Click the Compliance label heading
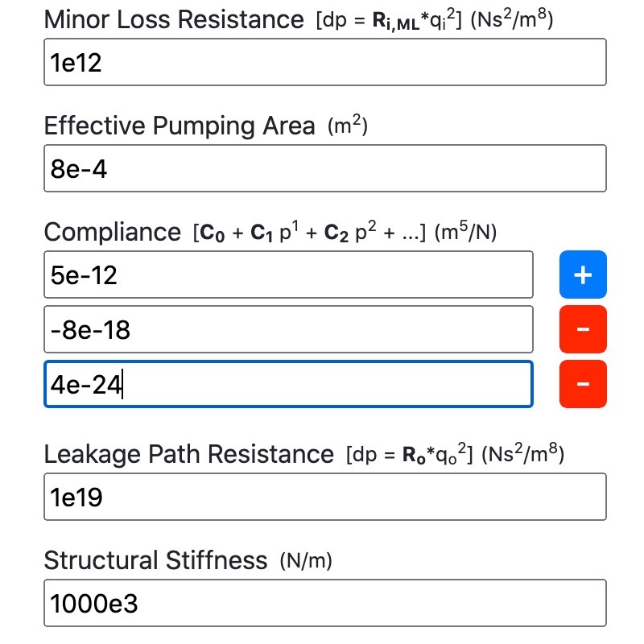Image resolution: width=644 pixels, height=644 pixels. (113, 233)
